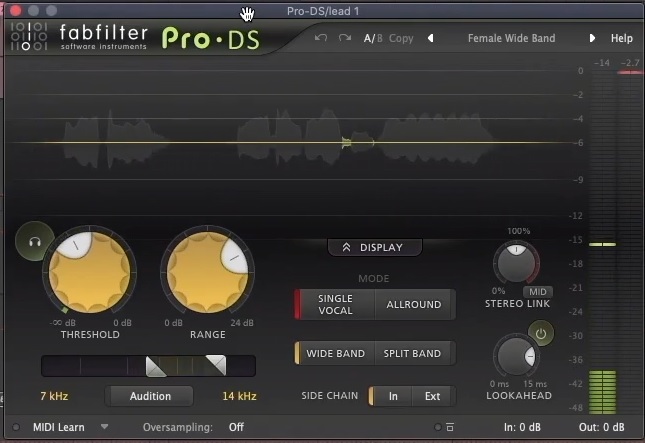Toggle the MIDI Learn indicator circle
Image resolution: width=645 pixels, height=443 pixels.
point(16,427)
